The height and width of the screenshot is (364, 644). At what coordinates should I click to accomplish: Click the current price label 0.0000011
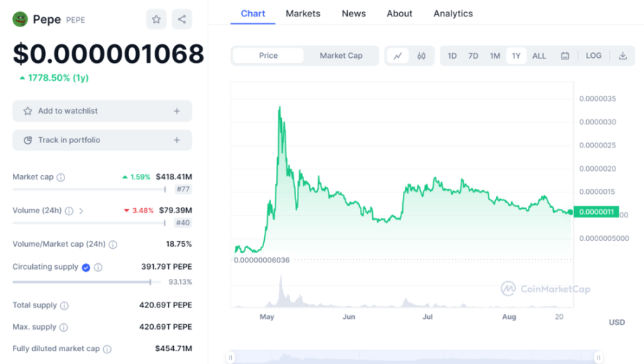pos(596,212)
